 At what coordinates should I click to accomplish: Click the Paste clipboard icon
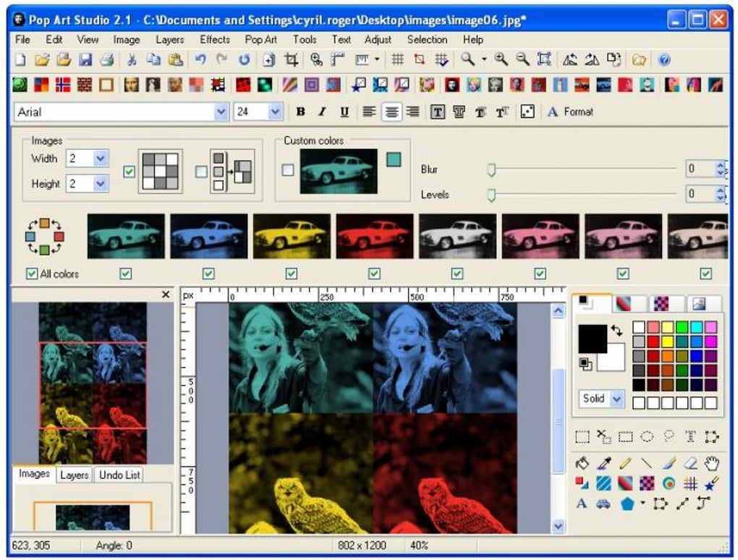tap(176, 60)
